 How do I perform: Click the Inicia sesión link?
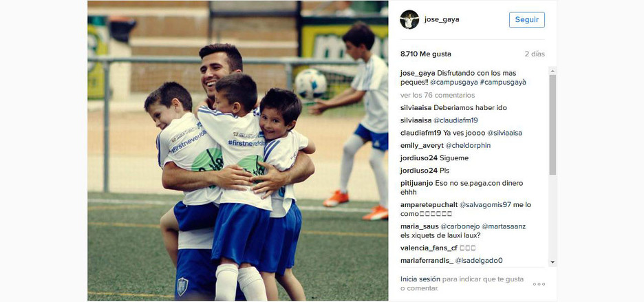click(420, 279)
